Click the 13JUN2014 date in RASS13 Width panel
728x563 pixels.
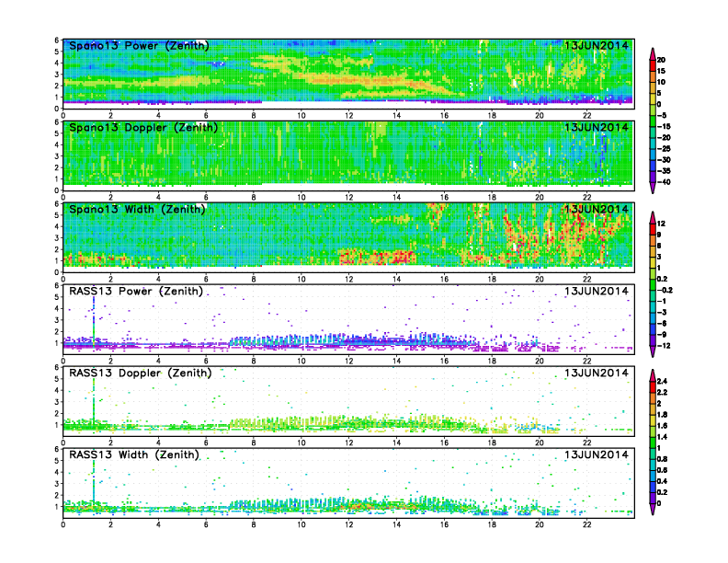click(x=597, y=454)
